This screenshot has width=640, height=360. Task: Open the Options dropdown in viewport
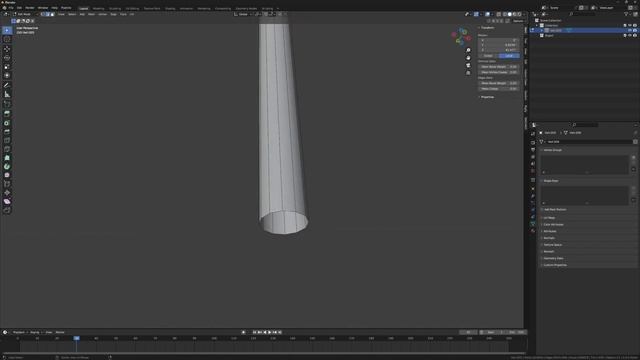(x=518, y=21)
